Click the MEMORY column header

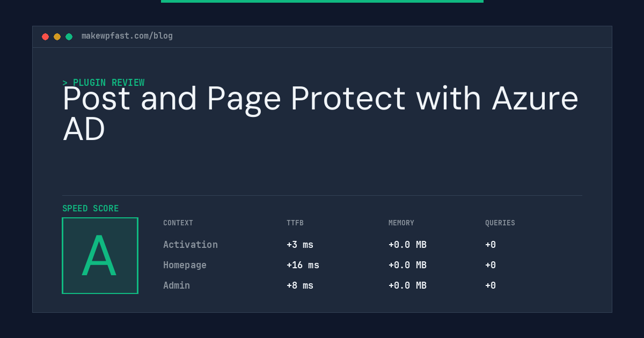(x=401, y=223)
